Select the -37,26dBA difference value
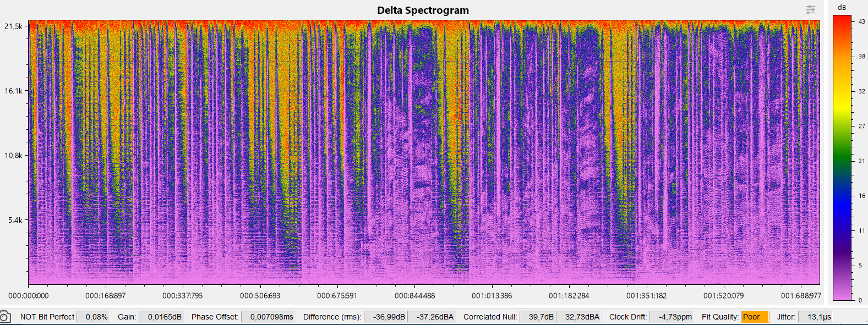 (431, 317)
